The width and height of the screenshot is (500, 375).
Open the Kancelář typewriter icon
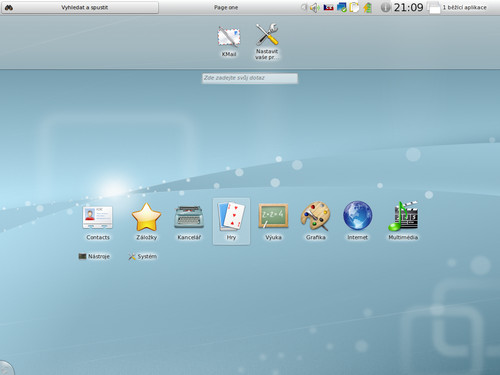coord(189,222)
